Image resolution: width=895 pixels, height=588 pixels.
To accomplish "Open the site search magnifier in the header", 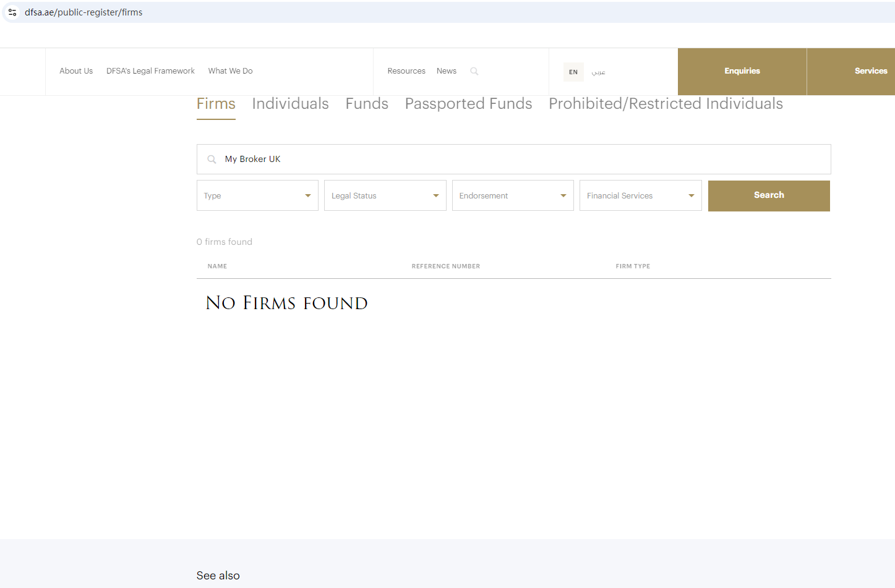I will 474,71.
